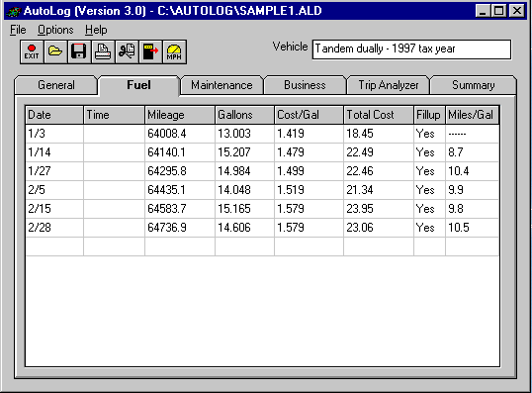Click miles per gallon value 8.7
The image size is (532, 393).
click(x=473, y=152)
